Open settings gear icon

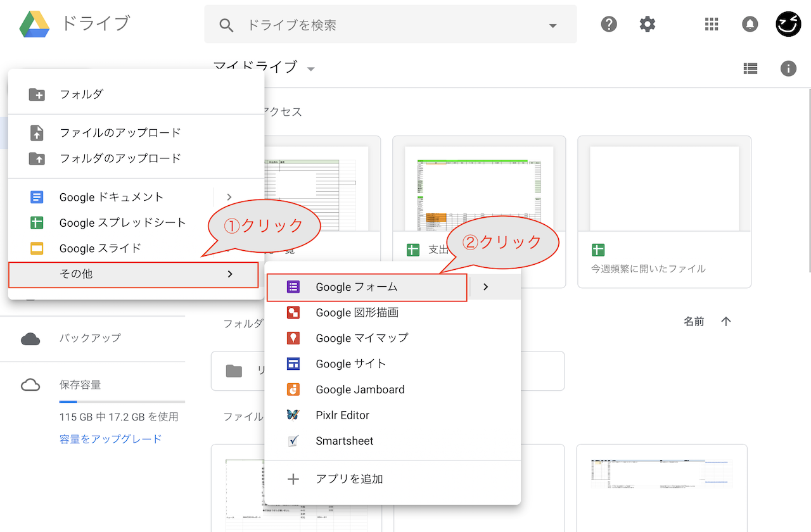[647, 24]
